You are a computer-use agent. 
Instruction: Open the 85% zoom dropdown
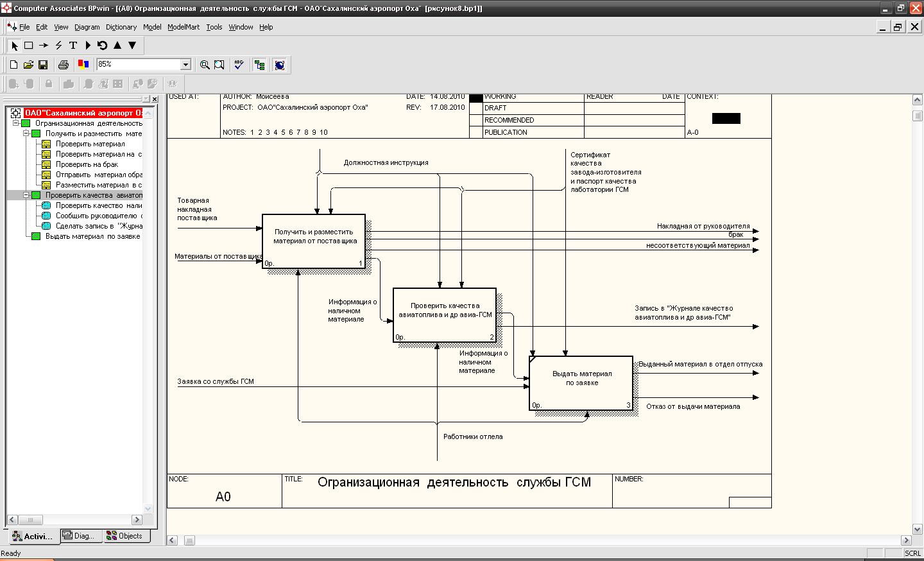[x=185, y=64]
